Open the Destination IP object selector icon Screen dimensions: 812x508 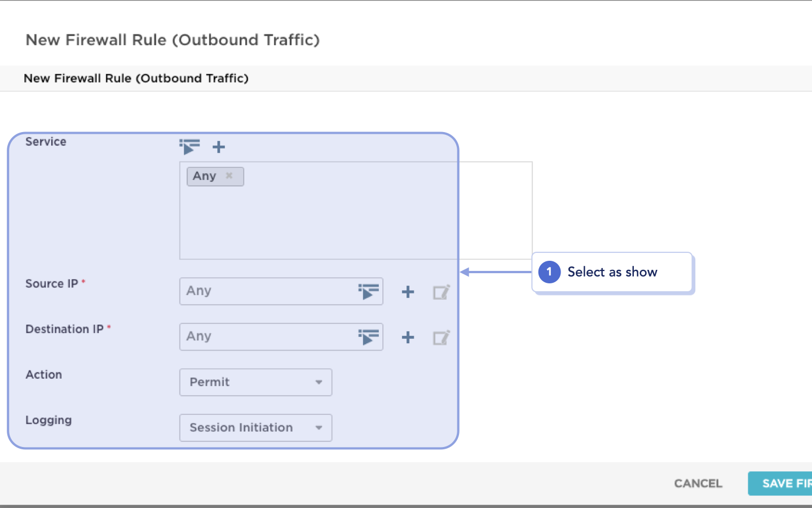pyautogui.click(x=369, y=336)
